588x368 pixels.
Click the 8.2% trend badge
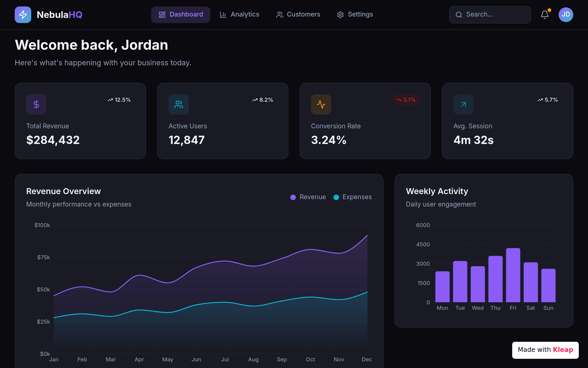coord(263,100)
